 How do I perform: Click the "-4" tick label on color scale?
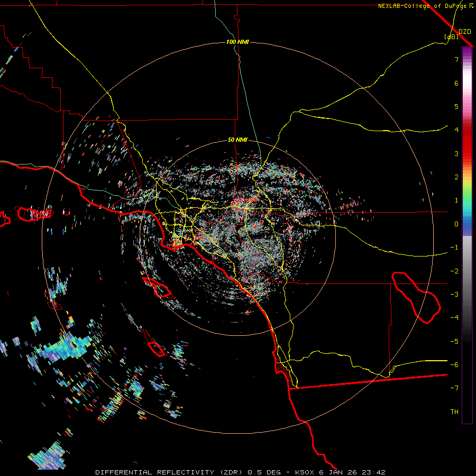(454, 318)
